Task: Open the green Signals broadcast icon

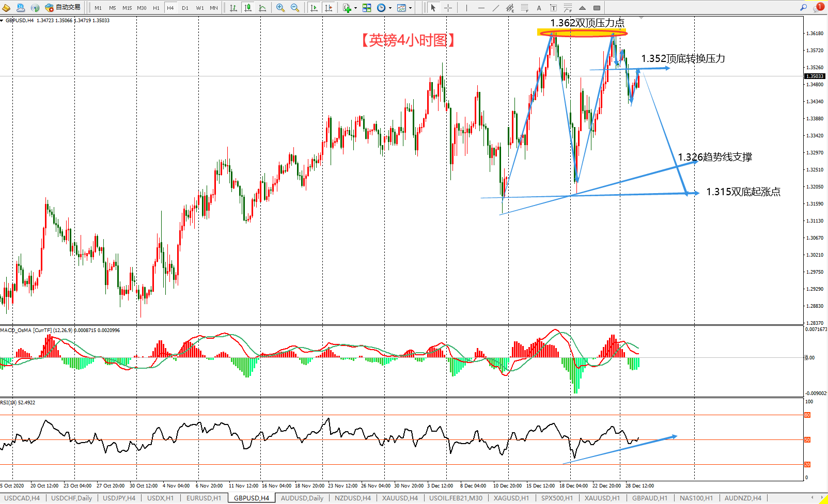Action: [35, 8]
